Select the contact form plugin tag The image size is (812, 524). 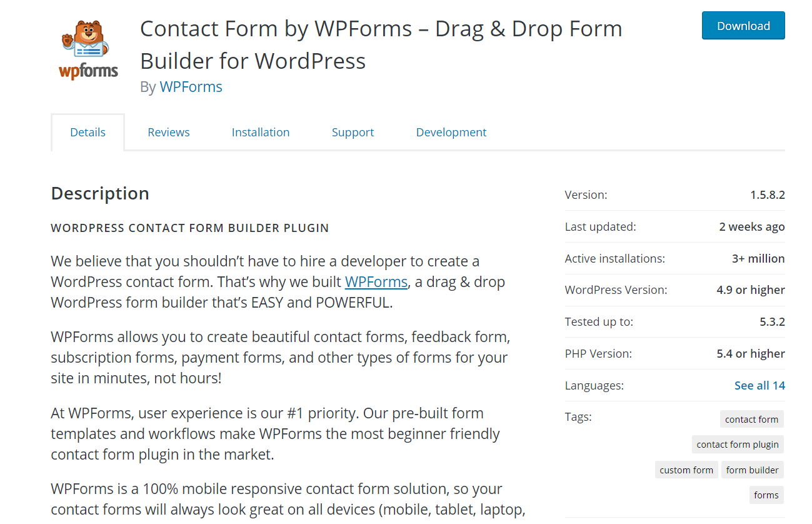click(738, 445)
